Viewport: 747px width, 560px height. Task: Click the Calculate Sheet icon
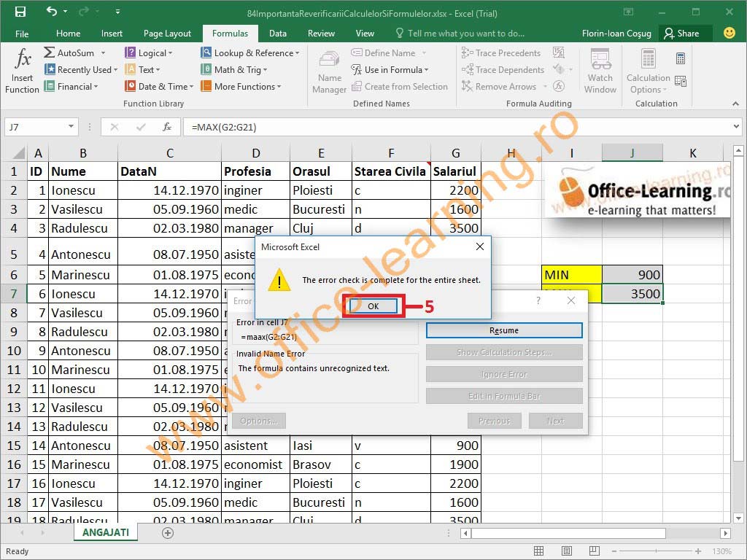click(x=681, y=82)
